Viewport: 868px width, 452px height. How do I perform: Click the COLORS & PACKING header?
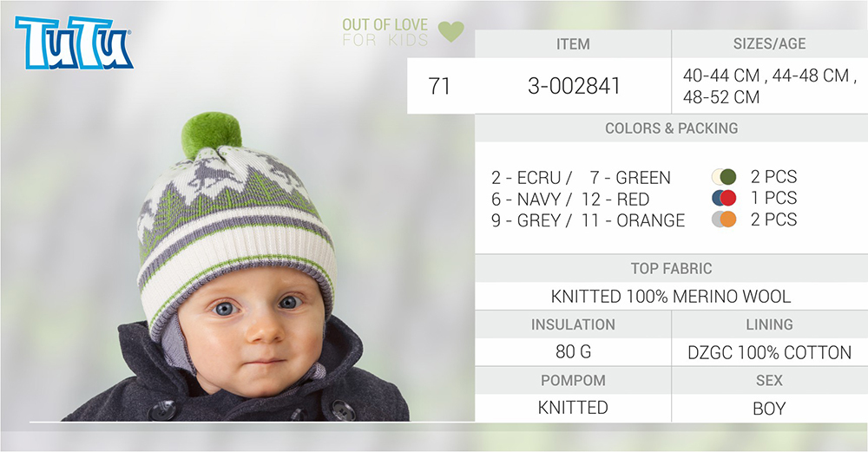tap(671, 128)
